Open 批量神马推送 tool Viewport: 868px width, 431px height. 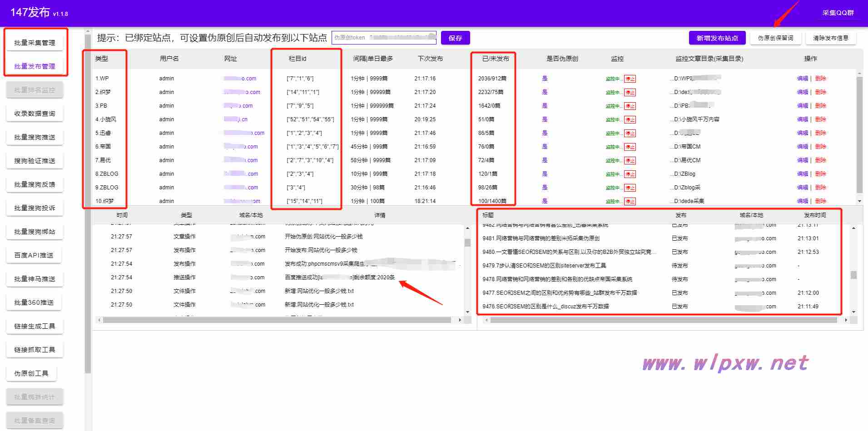pyautogui.click(x=35, y=279)
